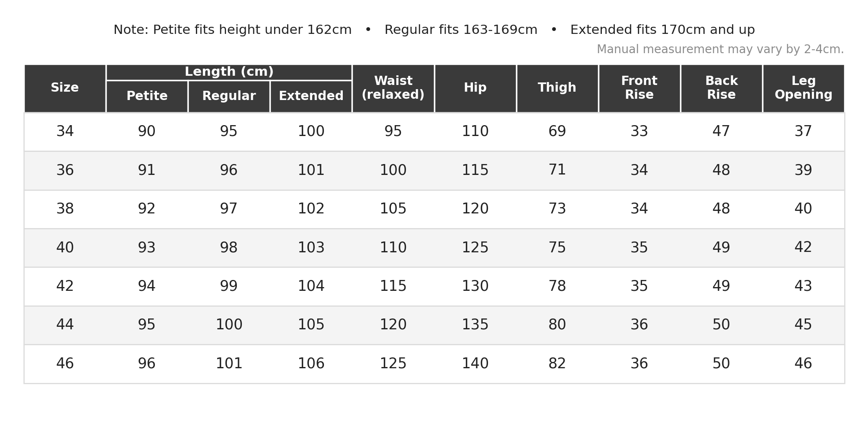Click the Petite sub-header
The height and width of the screenshot is (444, 868).
[147, 96]
